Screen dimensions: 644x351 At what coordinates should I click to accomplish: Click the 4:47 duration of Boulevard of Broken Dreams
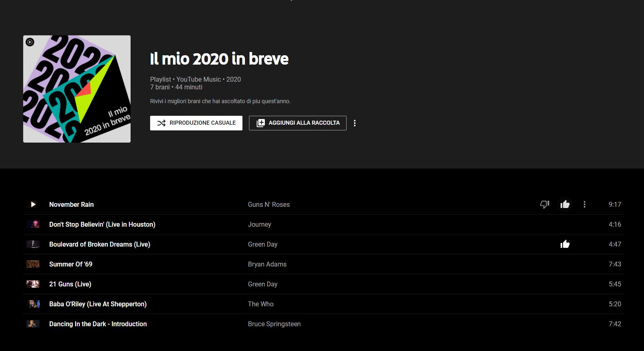(x=615, y=244)
